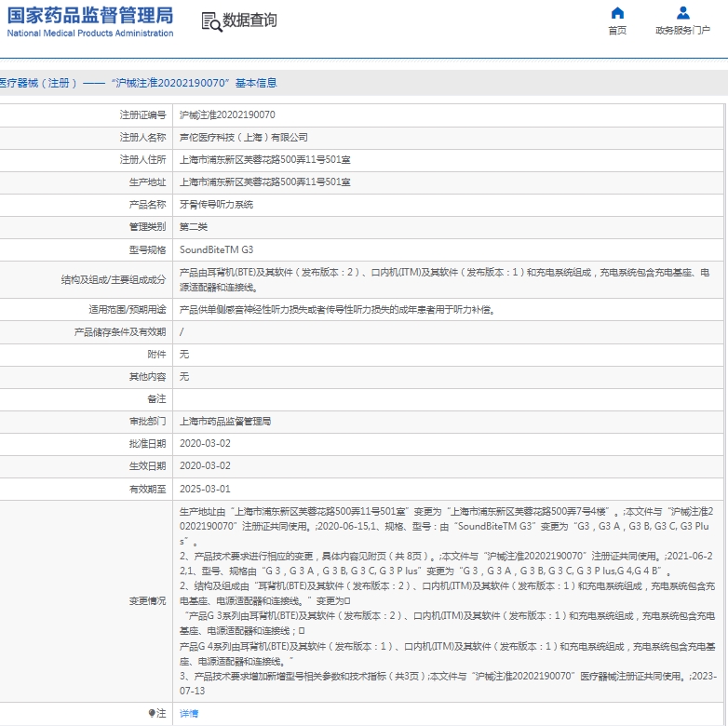The height and width of the screenshot is (726, 728).
Task: Click the 产品储存条件及有效期 label
Action: [120, 332]
